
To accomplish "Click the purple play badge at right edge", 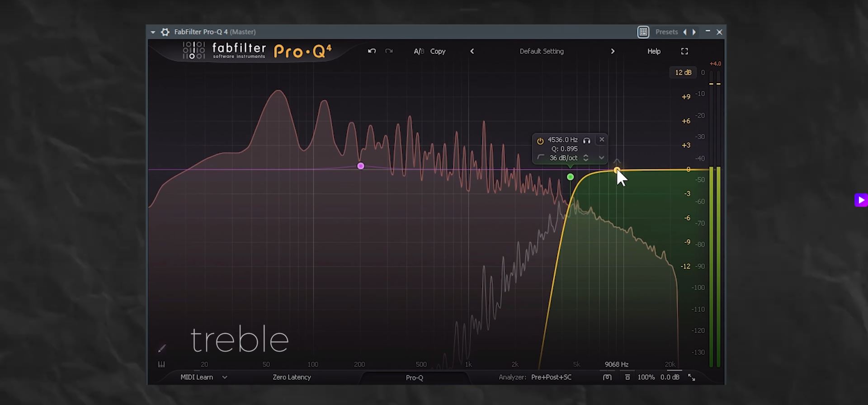I will 861,200.
